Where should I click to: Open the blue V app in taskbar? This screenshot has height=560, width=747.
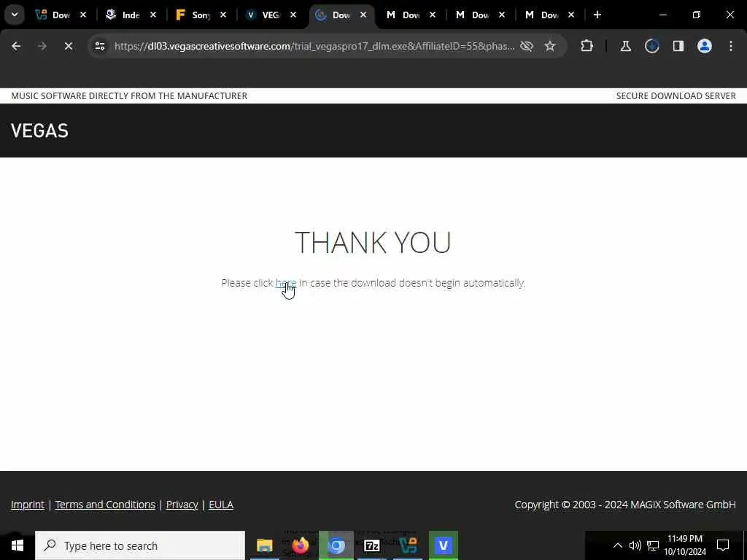tap(444, 545)
